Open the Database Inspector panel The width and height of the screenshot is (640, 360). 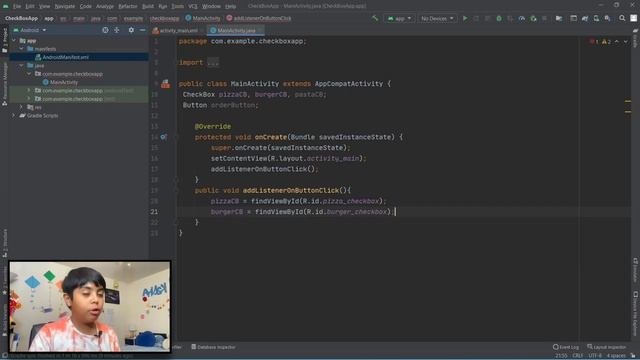coord(213,347)
